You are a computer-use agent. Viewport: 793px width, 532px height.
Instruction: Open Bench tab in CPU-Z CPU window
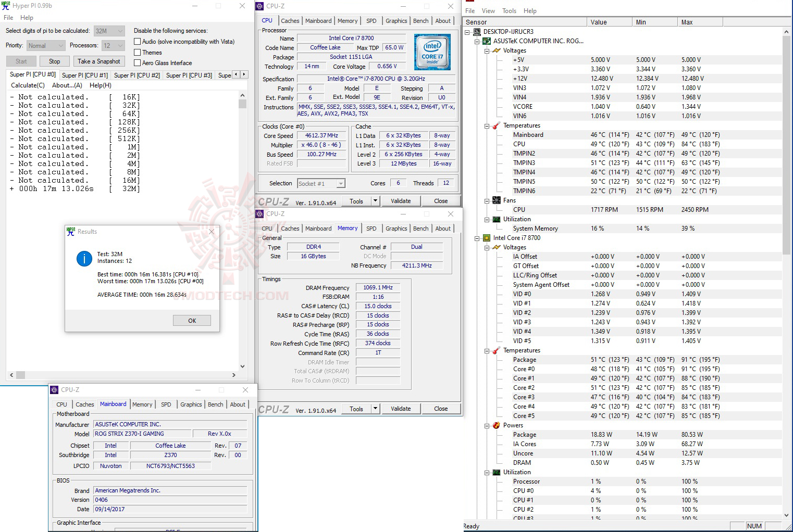421,21
